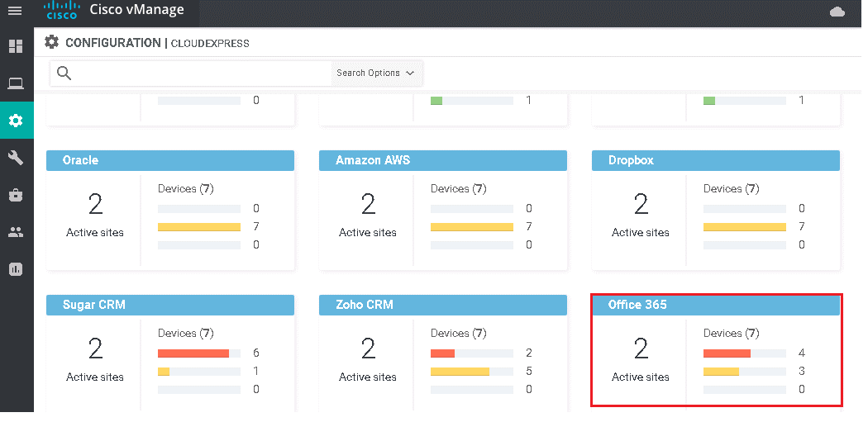Click the value 5 in Zoho CRM card
The image size is (868, 422).
pyautogui.click(x=529, y=371)
